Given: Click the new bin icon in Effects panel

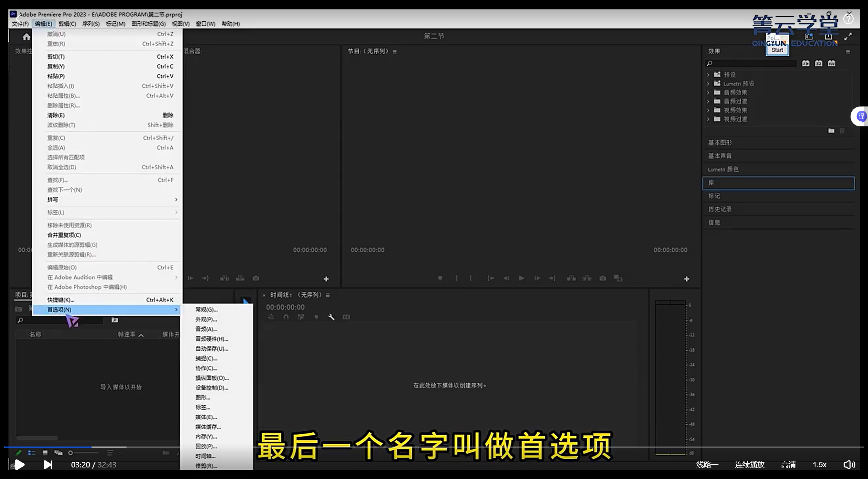Looking at the screenshot, I should [x=831, y=131].
